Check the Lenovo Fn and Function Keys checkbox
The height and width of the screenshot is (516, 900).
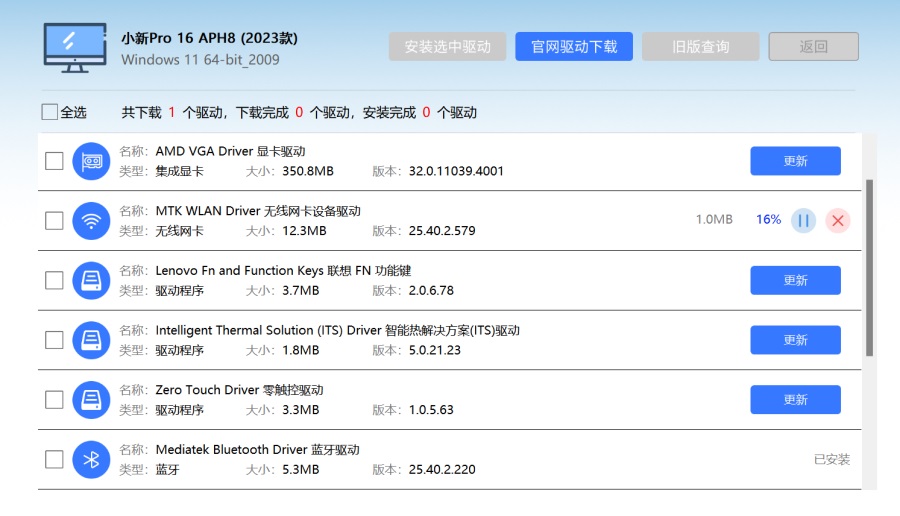(55, 281)
